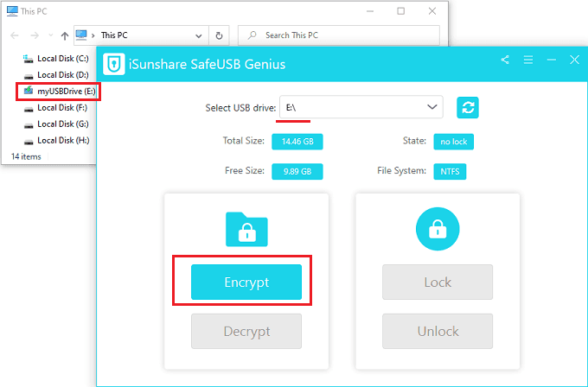Click the This PC title bar icon

12,11
